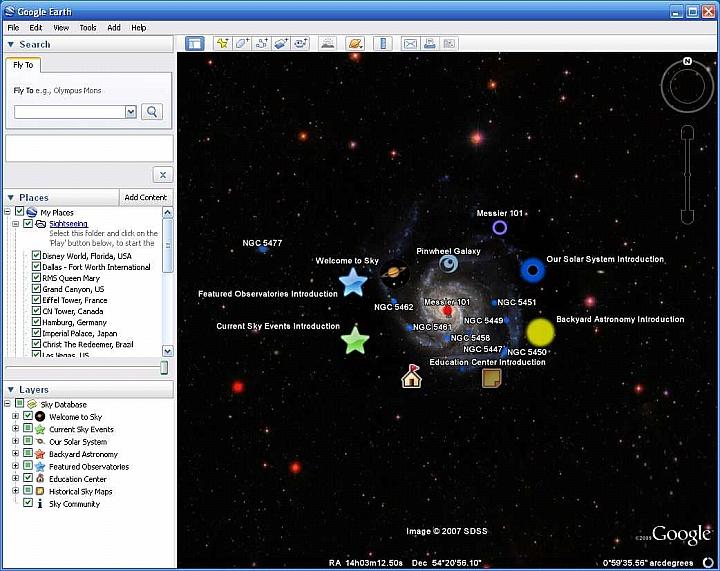The height and width of the screenshot is (571, 720).
Task: Expand the Our Solar System layer
Action: tap(16, 441)
